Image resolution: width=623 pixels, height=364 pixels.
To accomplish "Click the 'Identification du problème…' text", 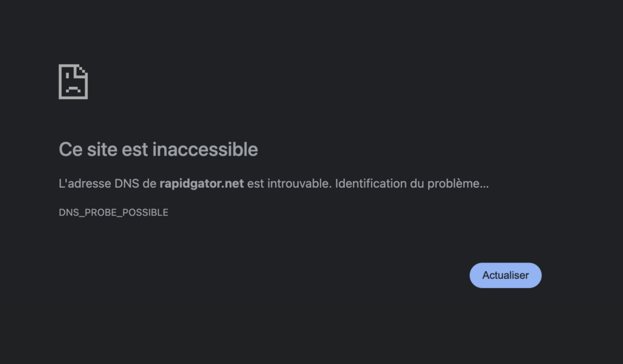I will click(x=412, y=184).
